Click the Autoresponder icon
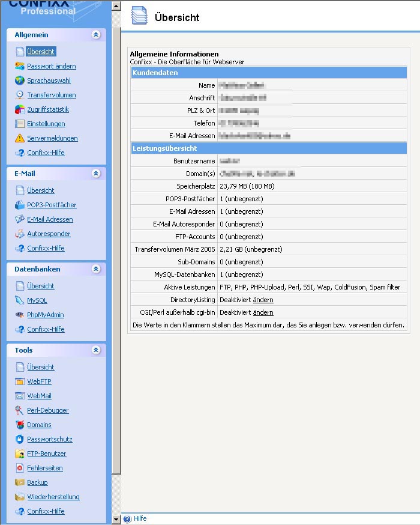Screen dimensions: 420x525 [x=20, y=234]
